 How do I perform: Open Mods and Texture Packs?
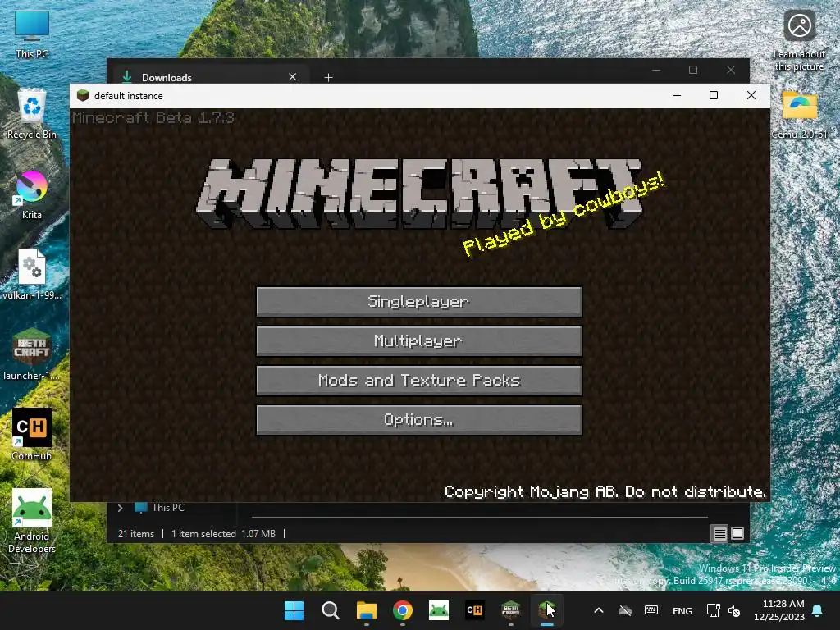[419, 381]
